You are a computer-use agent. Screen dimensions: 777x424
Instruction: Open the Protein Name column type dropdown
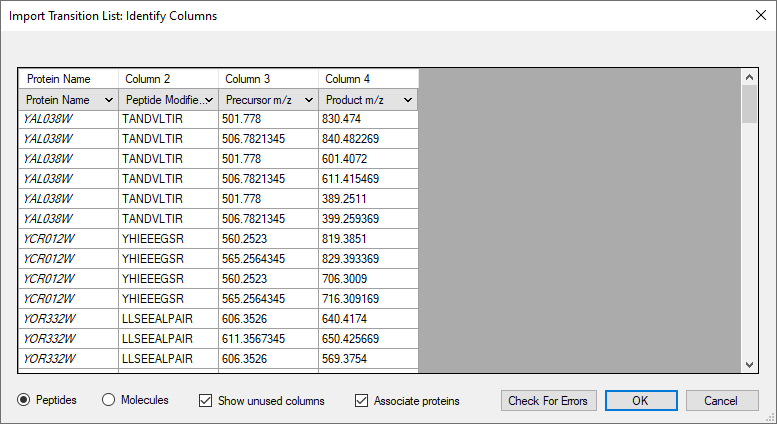(68, 100)
